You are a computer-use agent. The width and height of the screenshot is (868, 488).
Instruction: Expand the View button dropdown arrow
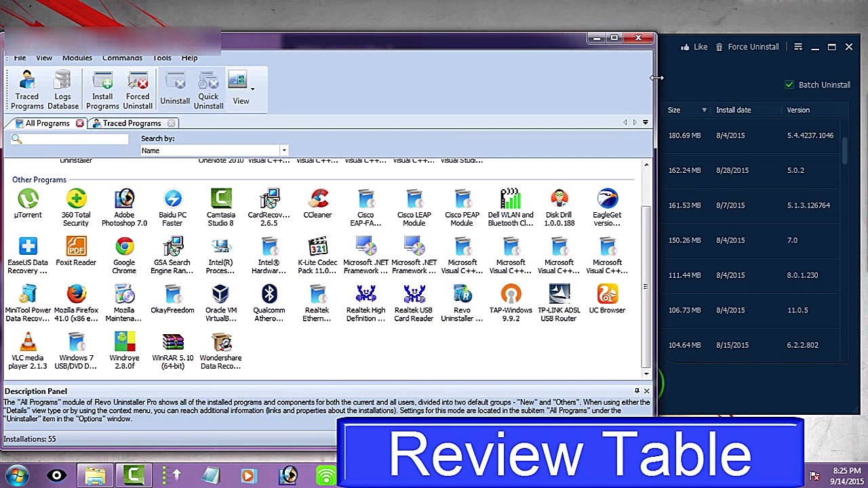click(x=252, y=89)
